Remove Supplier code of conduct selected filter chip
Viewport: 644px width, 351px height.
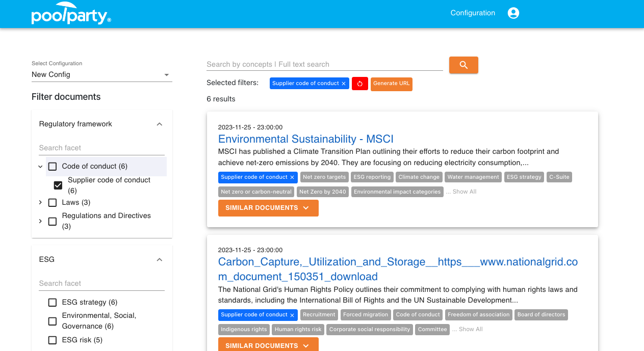click(x=344, y=84)
